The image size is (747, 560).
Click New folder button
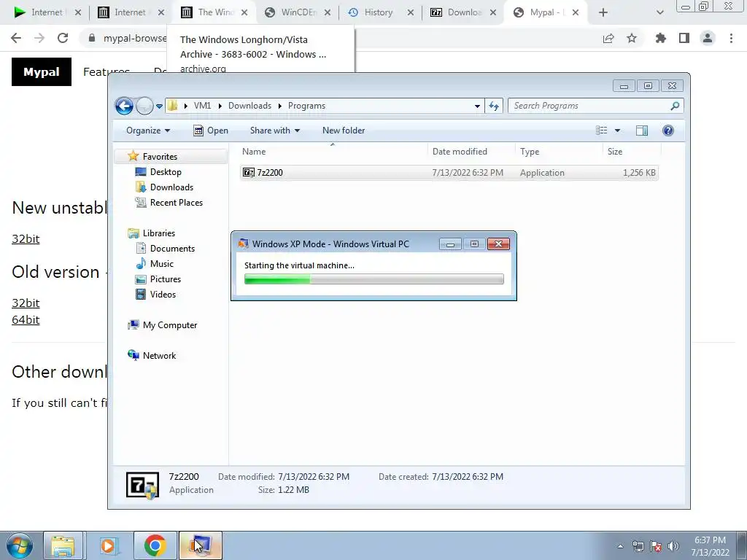tap(344, 131)
